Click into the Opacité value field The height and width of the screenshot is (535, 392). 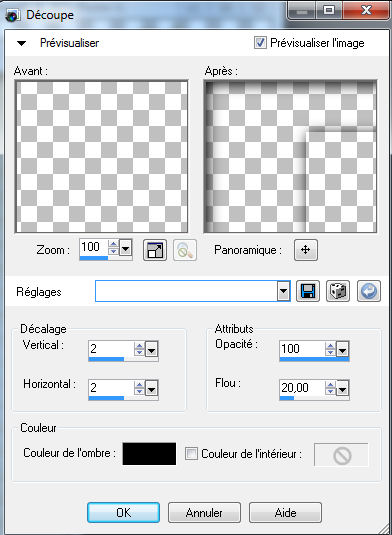click(x=302, y=349)
